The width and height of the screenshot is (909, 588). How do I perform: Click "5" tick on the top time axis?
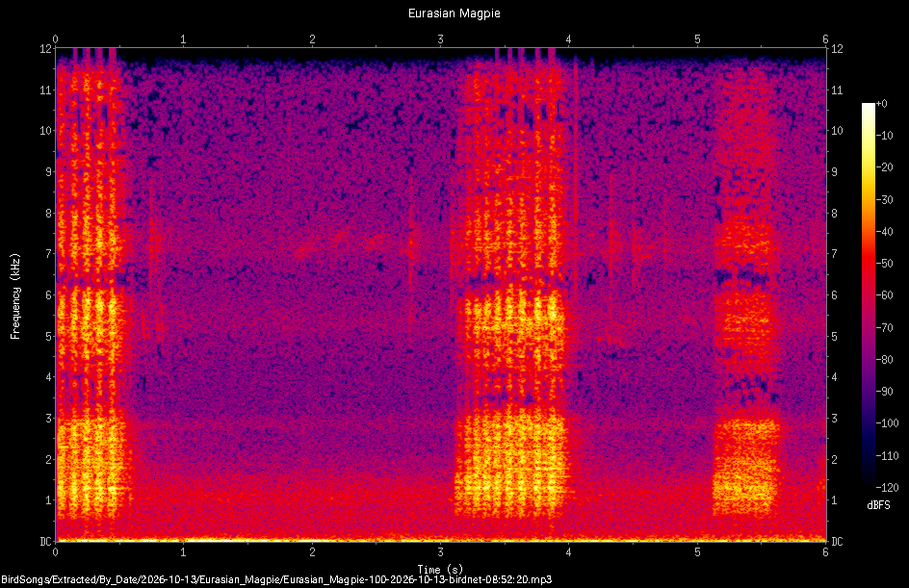(697, 39)
